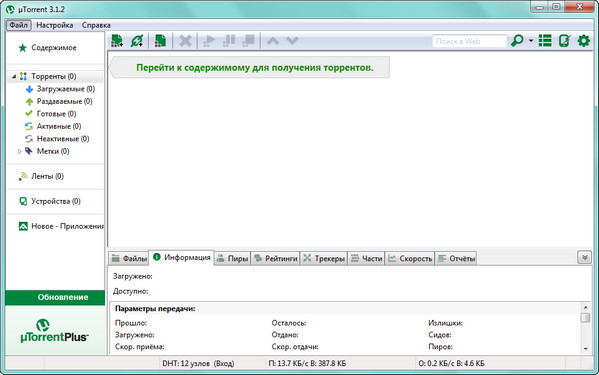Toggle the category list view icon
Image resolution: width=599 pixels, height=375 pixels.
(x=545, y=40)
